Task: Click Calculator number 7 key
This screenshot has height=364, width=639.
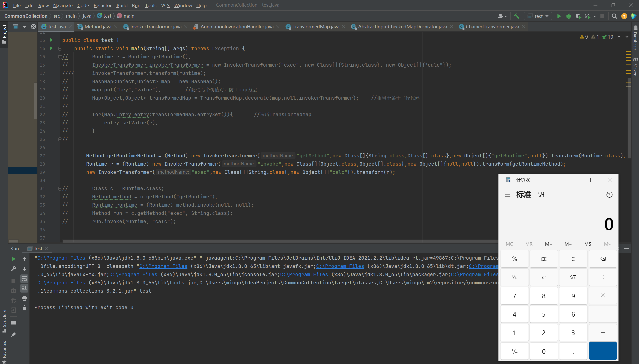Action: click(x=514, y=296)
